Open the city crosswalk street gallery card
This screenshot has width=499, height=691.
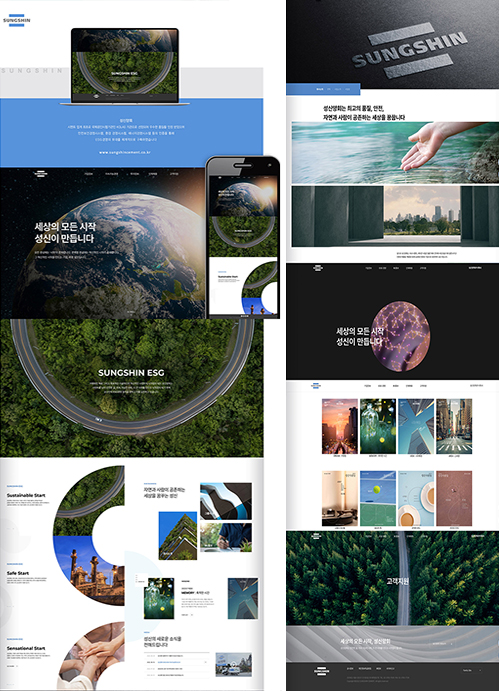point(454,426)
